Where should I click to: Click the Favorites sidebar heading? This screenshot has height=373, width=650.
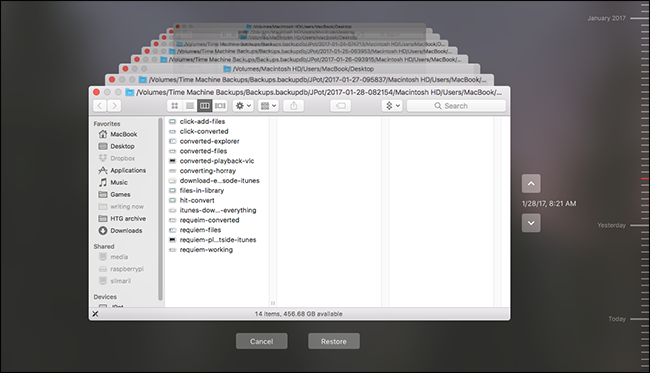pyautogui.click(x=107, y=124)
